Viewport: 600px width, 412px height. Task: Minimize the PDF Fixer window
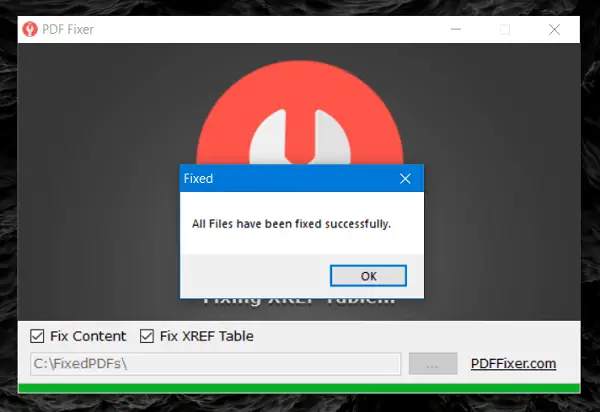[456, 29]
